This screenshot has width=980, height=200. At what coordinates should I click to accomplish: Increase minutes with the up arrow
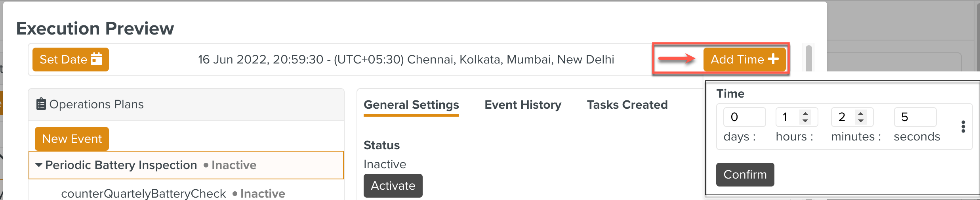pyautogui.click(x=861, y=113)
